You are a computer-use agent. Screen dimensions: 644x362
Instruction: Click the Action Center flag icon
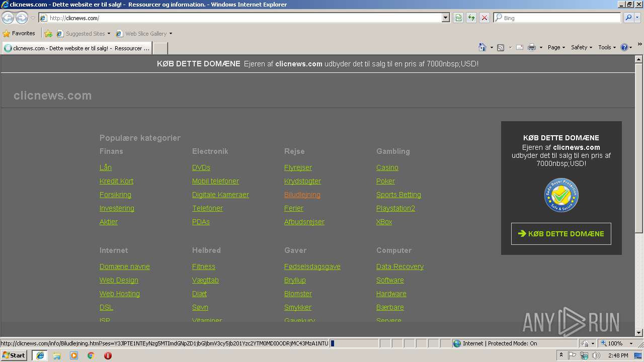(x=573, y=355)
